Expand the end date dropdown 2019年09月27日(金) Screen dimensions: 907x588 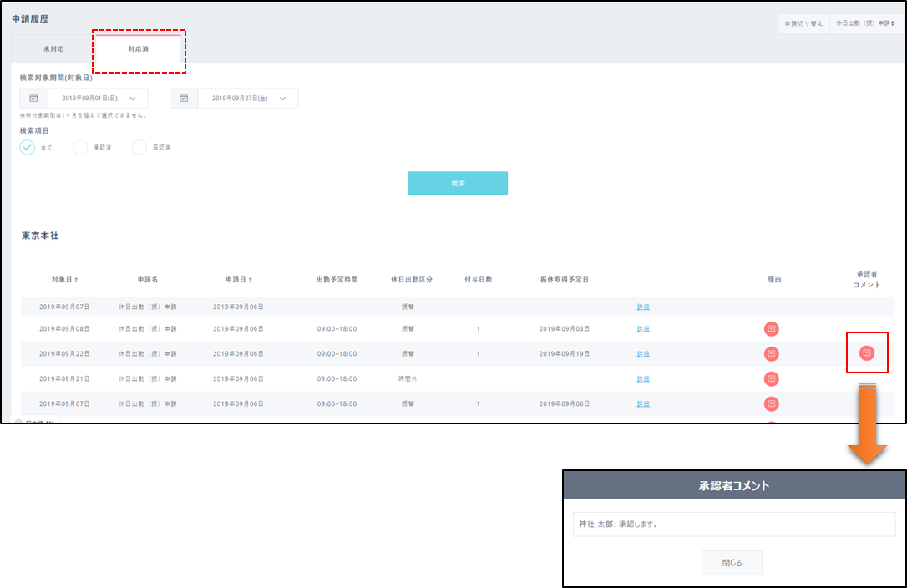click(x=282, y=99)
